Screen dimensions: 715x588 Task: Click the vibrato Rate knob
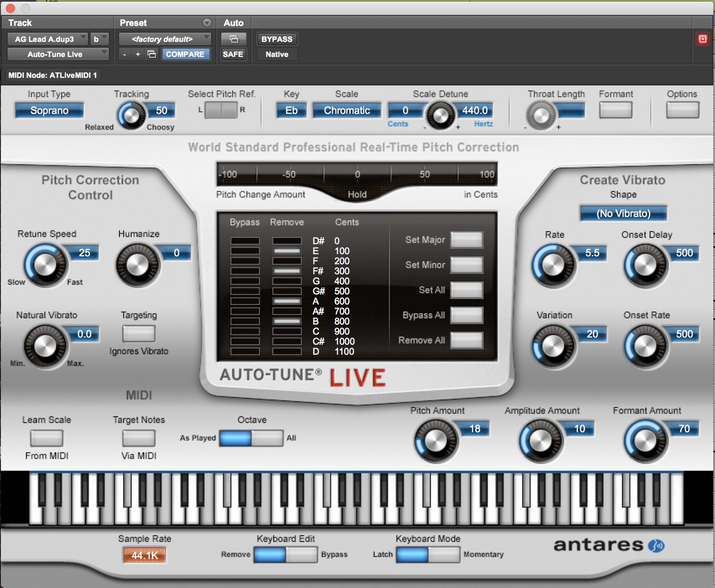click(x=554, y=265)
